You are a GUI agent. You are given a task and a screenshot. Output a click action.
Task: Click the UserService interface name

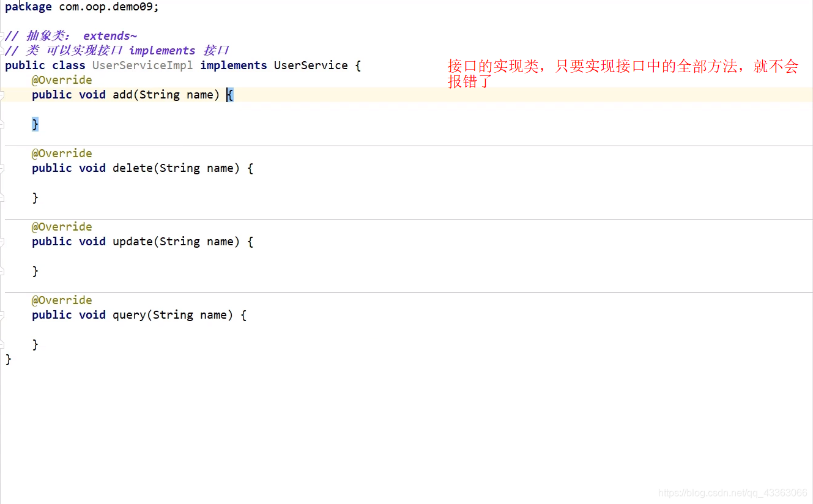coord(311,65)
